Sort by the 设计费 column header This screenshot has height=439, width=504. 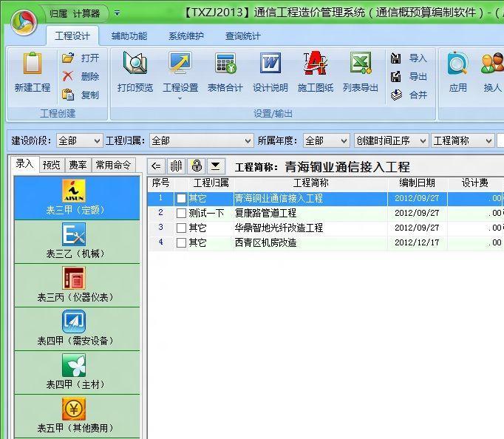click(x=475, y=183)
